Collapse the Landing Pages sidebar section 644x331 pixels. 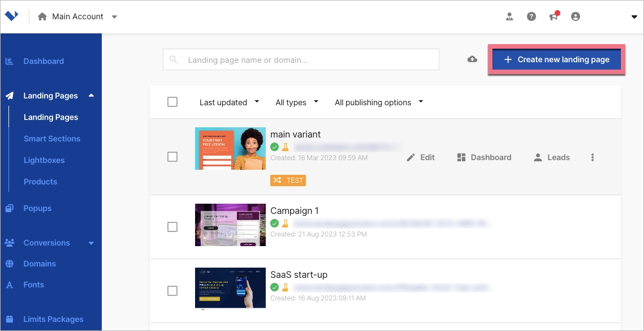91,95
